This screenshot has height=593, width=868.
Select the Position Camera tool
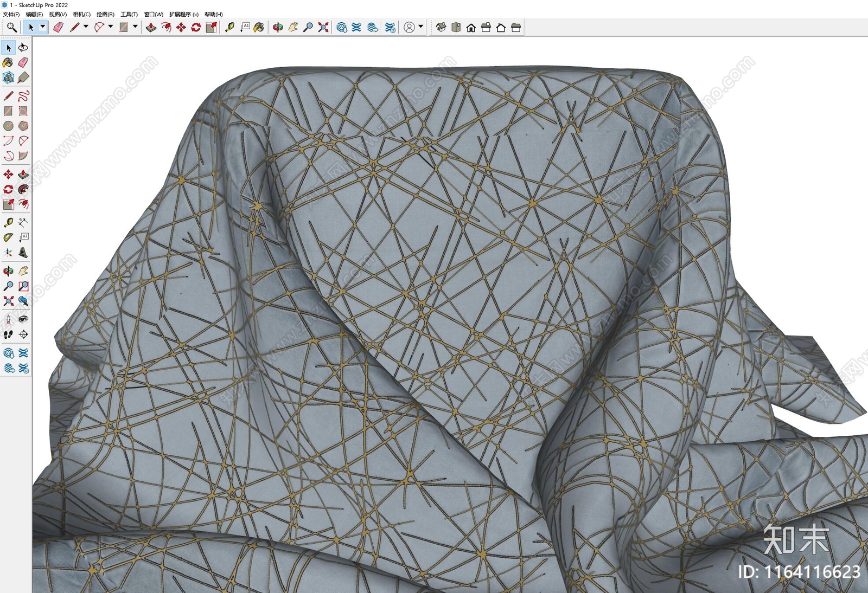[x=8, y=319]
